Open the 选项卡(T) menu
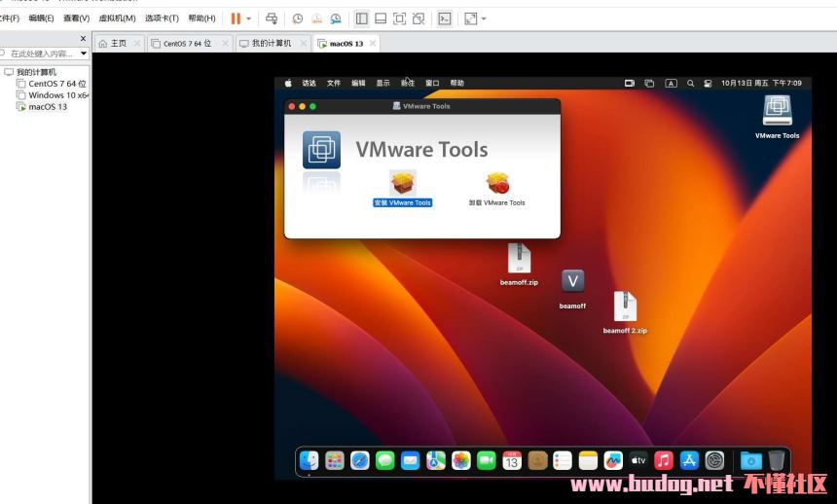The height and width of the screenshot is (504, 837). tap(162, 18)
